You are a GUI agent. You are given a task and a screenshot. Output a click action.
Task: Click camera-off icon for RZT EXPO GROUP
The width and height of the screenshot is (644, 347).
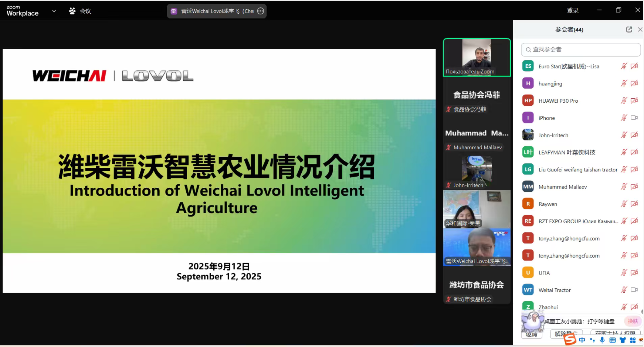click(634, 221)
